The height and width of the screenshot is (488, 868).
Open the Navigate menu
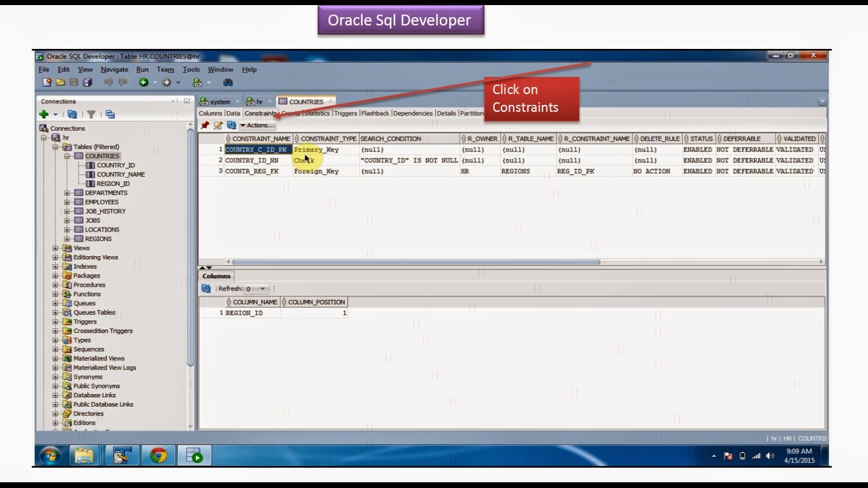pyautogui.click(x=114, y=69)
